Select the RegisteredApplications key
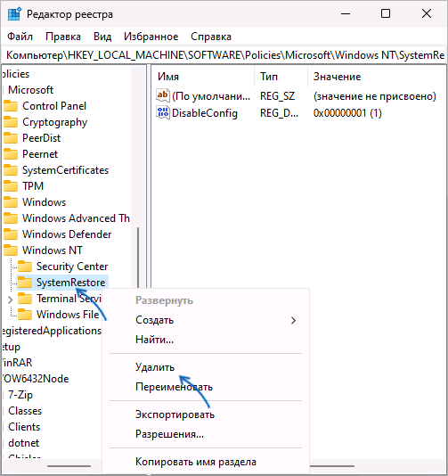Image resolution: width=448 pixels, height=476 pixels. click(52, 331)
